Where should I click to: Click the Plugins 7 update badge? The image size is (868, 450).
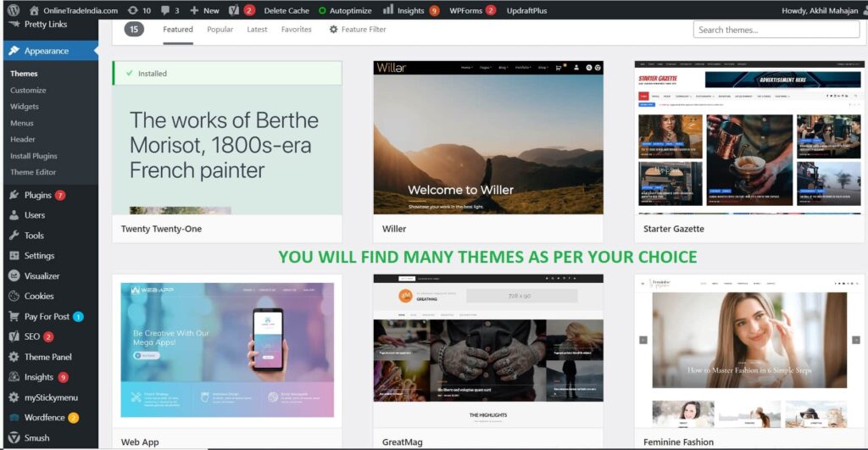coord(60,196)
